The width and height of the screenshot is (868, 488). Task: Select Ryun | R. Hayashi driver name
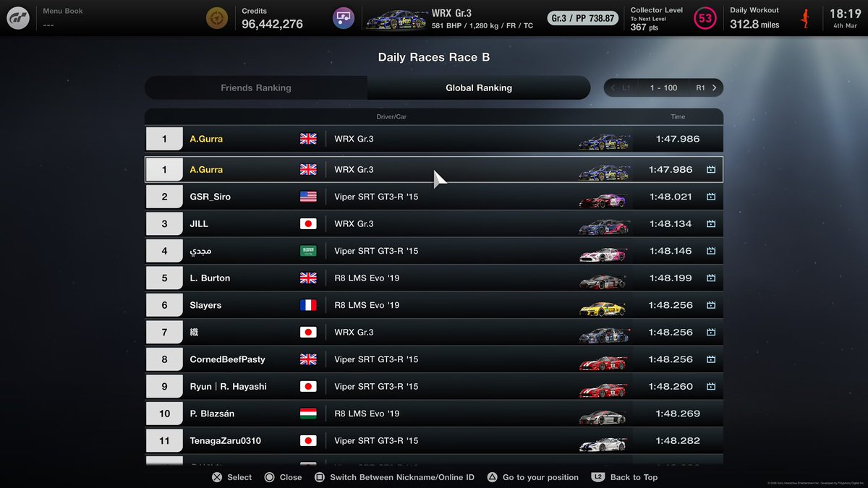point(228,387)
